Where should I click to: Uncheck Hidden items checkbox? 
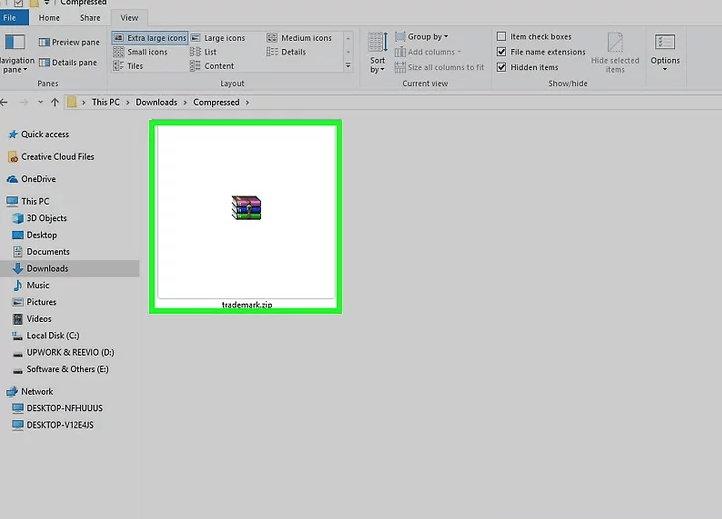coord(502,67)
